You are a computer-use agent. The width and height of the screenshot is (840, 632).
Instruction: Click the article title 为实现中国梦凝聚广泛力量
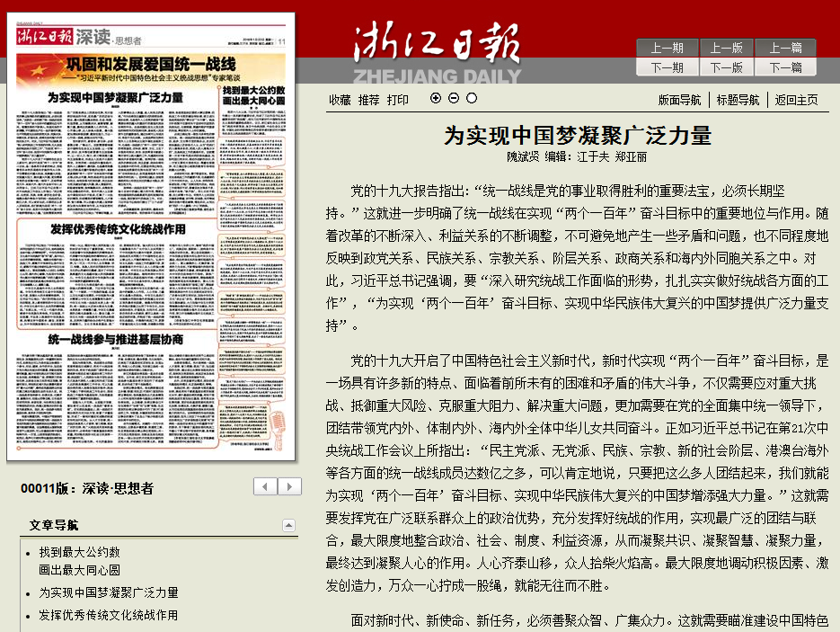(x=578, y=135)
